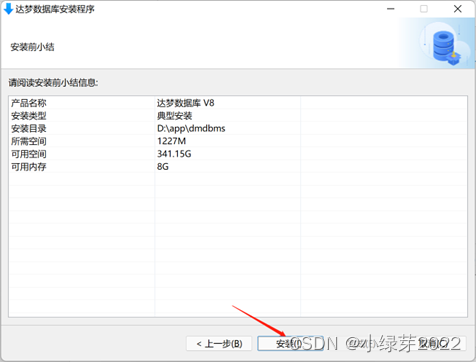476x362 pixels.
Task: Click the path D:\app\dmdbms
Action: point(191,128)
